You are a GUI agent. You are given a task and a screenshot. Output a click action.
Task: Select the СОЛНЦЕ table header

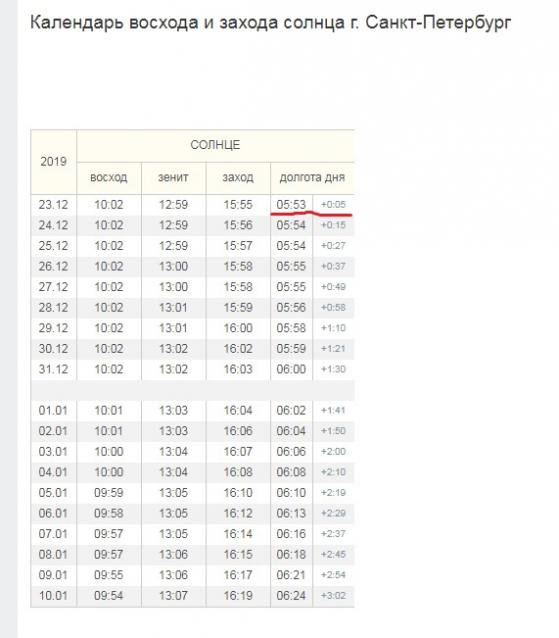pos(215,145)
